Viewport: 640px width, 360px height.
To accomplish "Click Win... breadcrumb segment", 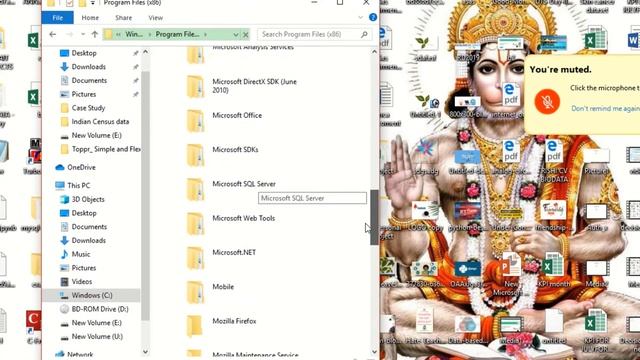I will tap(134, 34).
